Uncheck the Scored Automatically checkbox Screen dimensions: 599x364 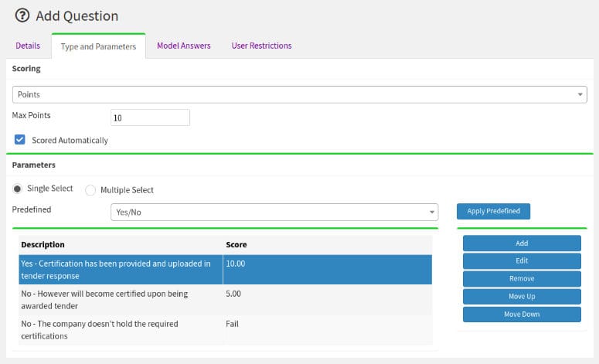(20, 140)
